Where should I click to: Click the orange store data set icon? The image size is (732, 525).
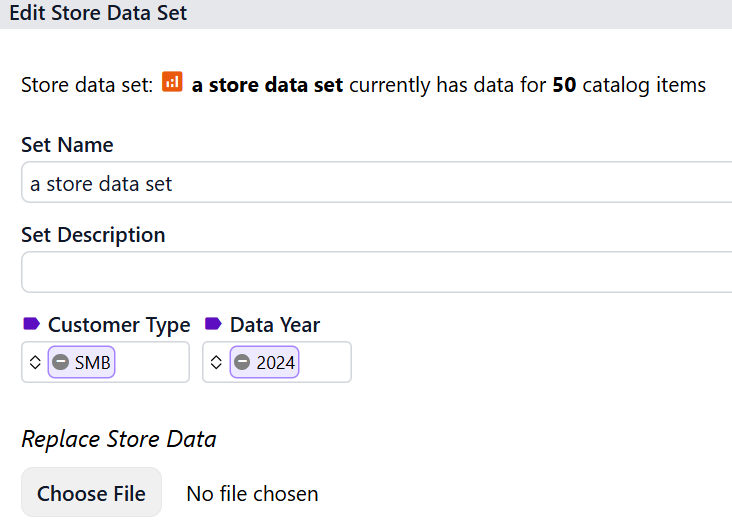tap(172, 83)
